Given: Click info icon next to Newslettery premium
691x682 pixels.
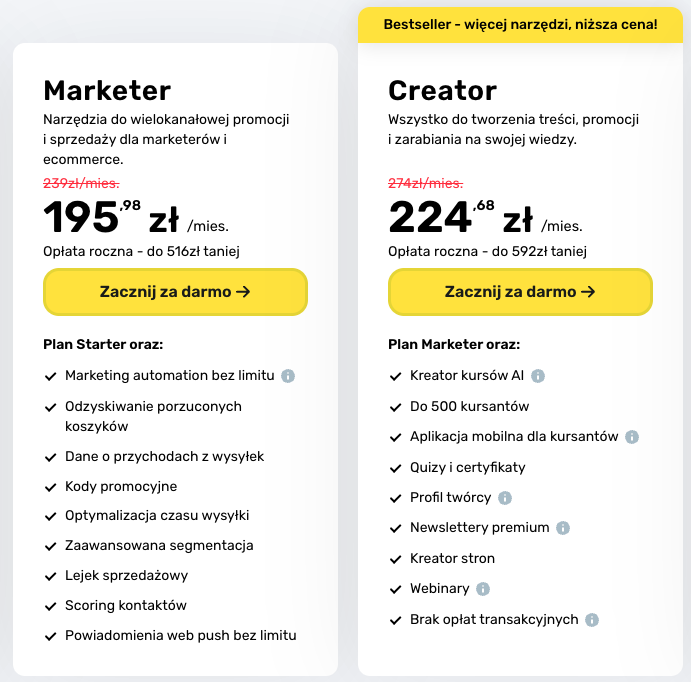Looking at the screenshot, I should tap(563, 528).
